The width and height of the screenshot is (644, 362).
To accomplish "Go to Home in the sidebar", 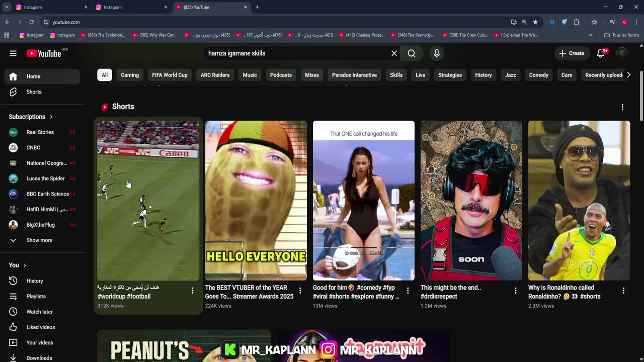I will (x=42, y=76).
